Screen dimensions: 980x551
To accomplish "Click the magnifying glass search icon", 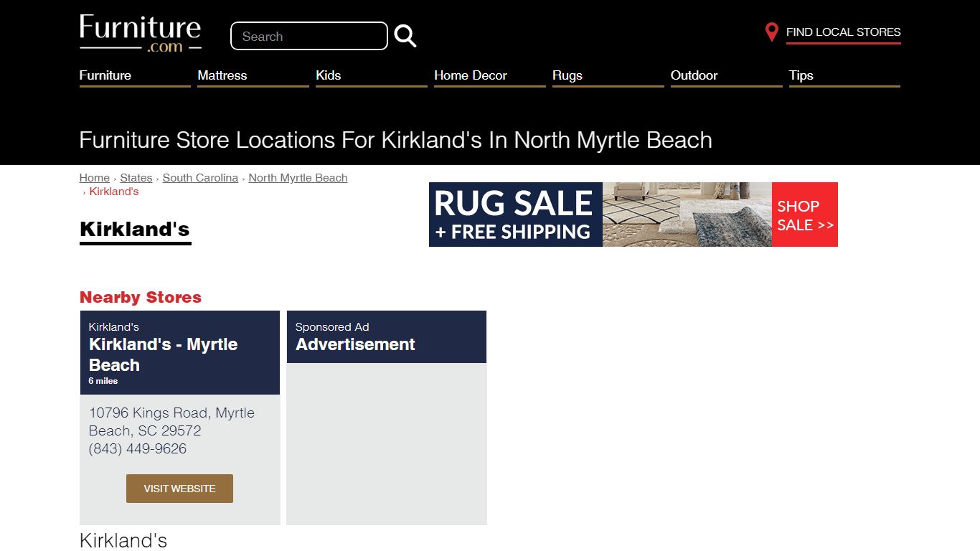I will tap(405, 36).
